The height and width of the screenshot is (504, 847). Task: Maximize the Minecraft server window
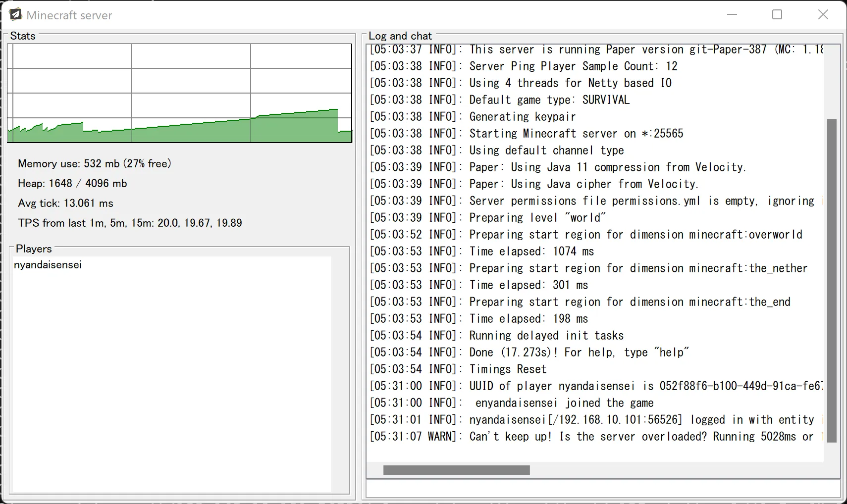pyautogui.click(x=777, y=15)
